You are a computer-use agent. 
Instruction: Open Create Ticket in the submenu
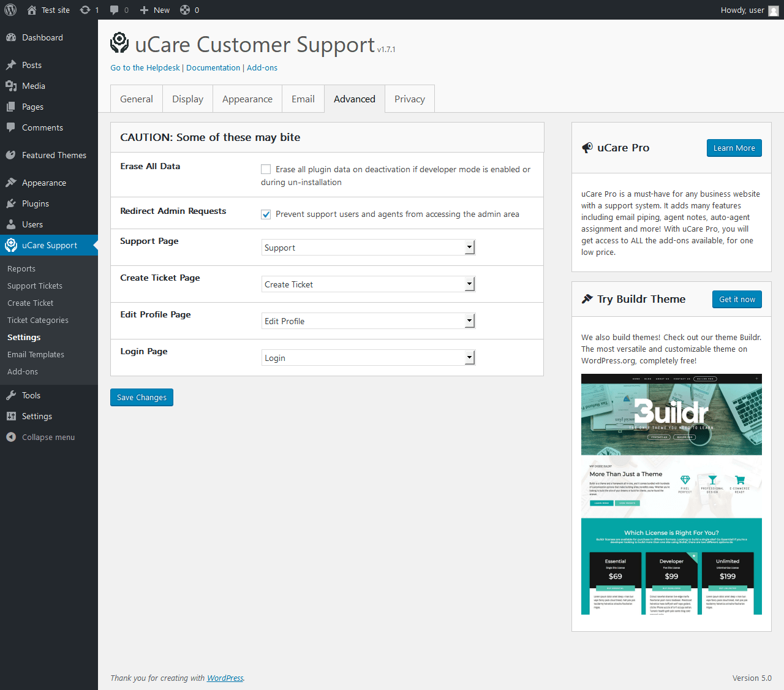31,303
